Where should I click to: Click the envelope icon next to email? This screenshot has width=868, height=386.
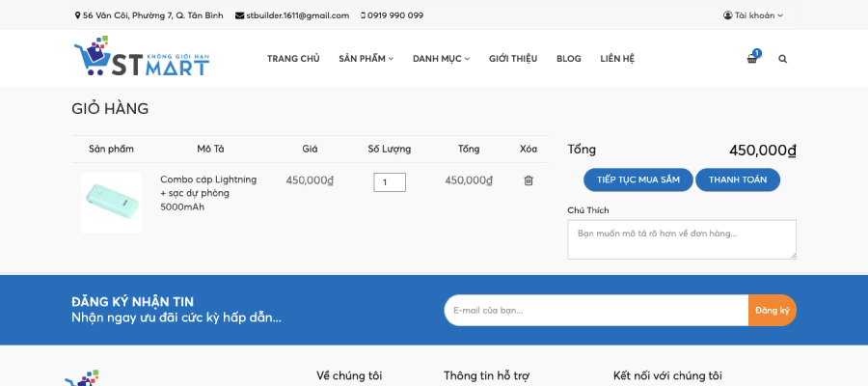(x=239, y=15)
